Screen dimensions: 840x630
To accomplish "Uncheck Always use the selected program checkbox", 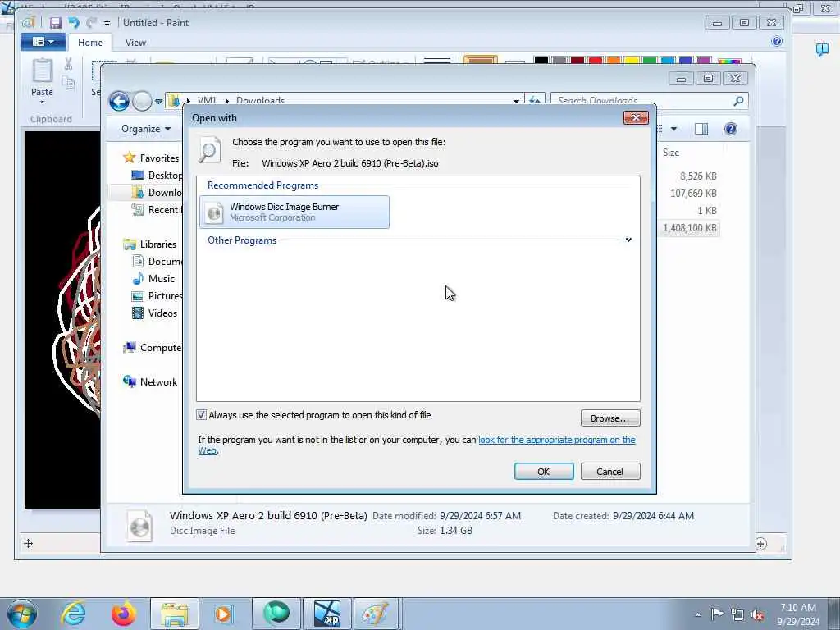I will [x=202, y=414].
